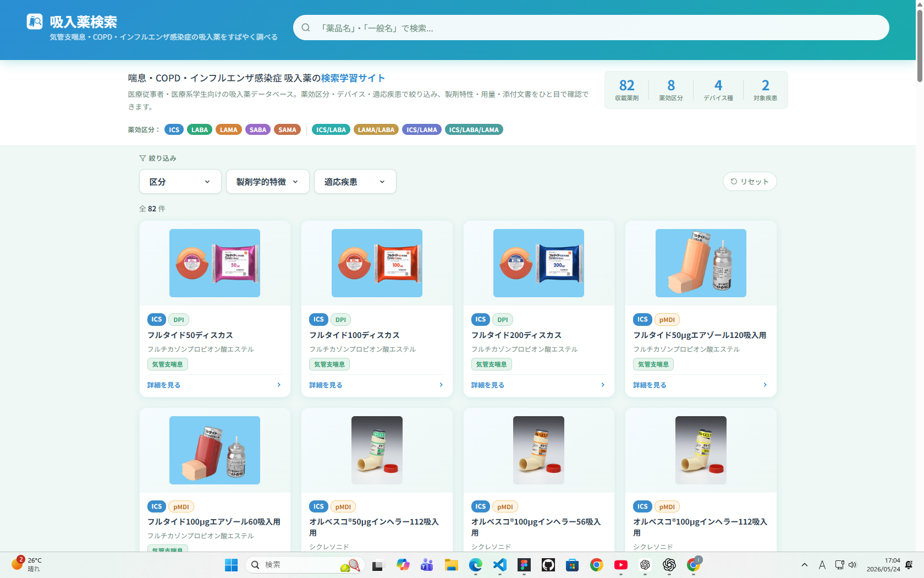Screen dimensions: 924x578
Task: Open フルタイド100ディスカス product image
Action: pos(377,263)
